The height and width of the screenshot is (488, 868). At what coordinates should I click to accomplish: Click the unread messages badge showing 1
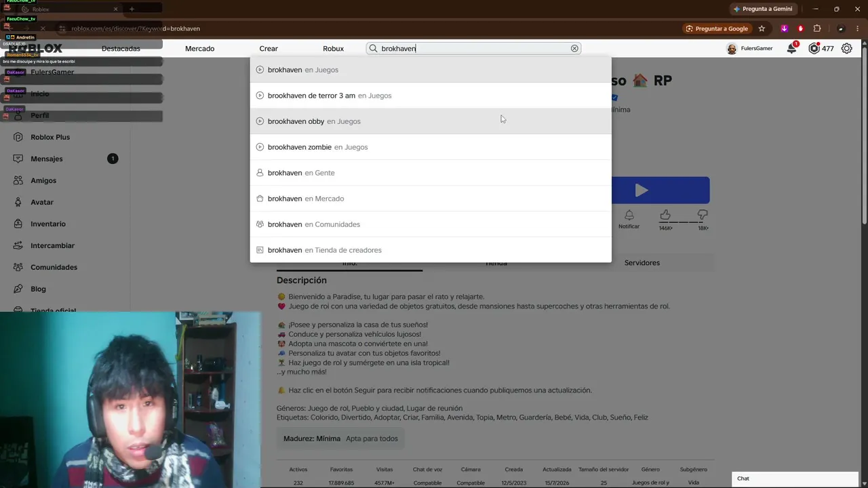pyautogui.click(x=113, y=159)
